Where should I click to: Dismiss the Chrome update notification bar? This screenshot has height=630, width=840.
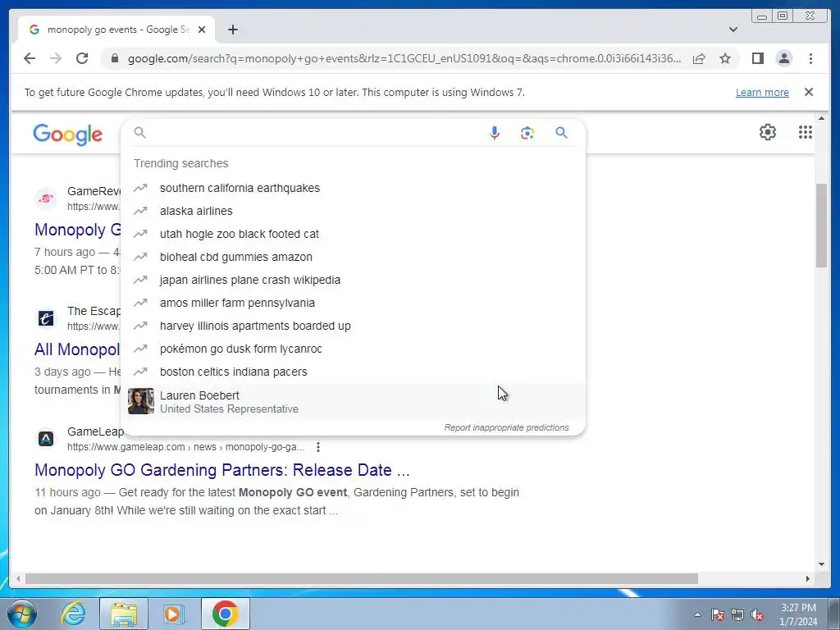[809, 92]
